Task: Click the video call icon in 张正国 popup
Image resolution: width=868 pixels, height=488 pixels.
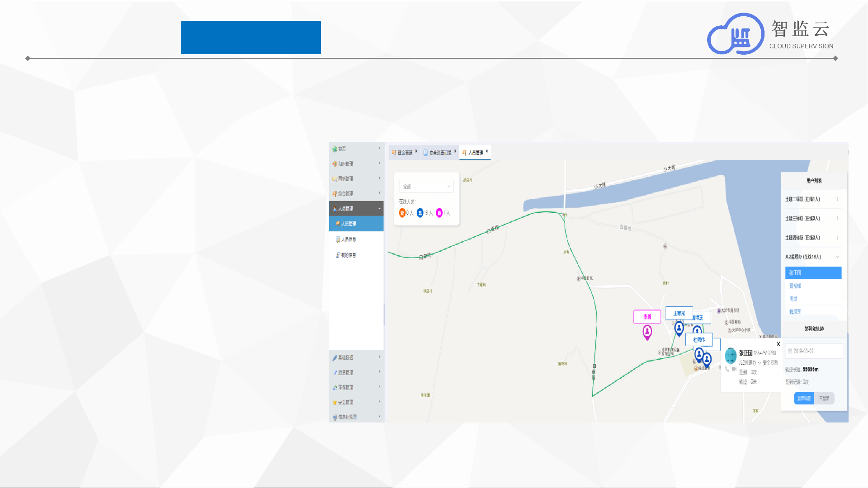Action: (x=734, y=369)
